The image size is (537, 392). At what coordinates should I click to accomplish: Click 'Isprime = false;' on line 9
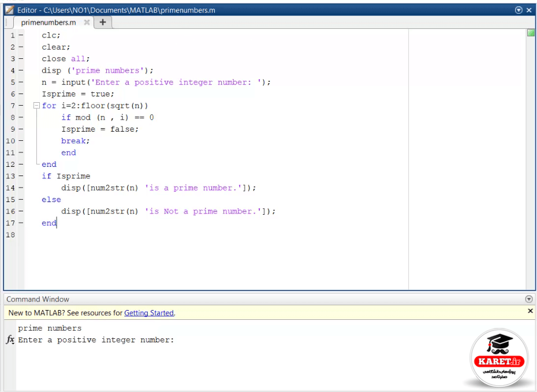coord(100,129)
